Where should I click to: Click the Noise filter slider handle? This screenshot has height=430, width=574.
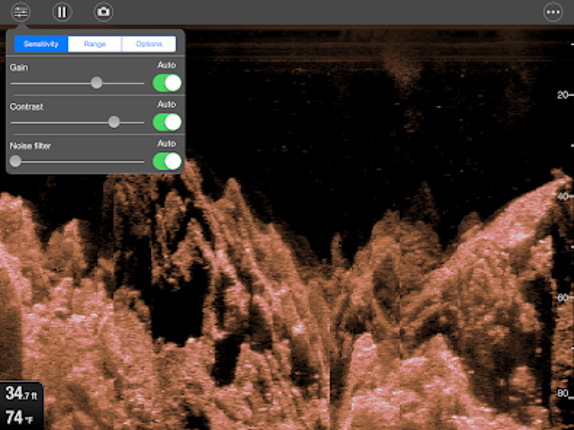15,161
